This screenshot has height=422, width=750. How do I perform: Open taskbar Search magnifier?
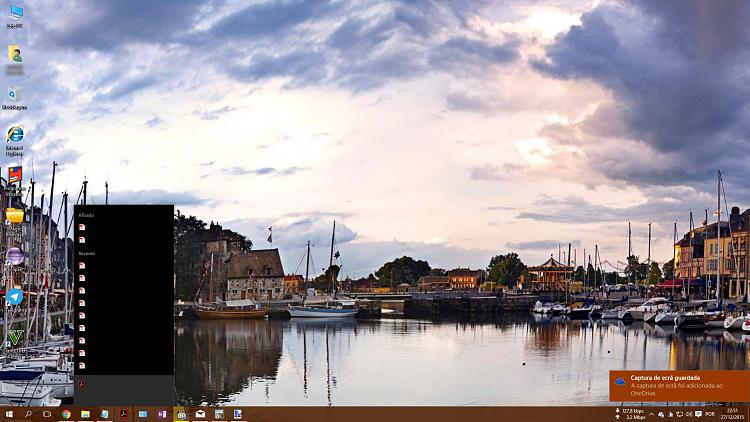point(28,414)
